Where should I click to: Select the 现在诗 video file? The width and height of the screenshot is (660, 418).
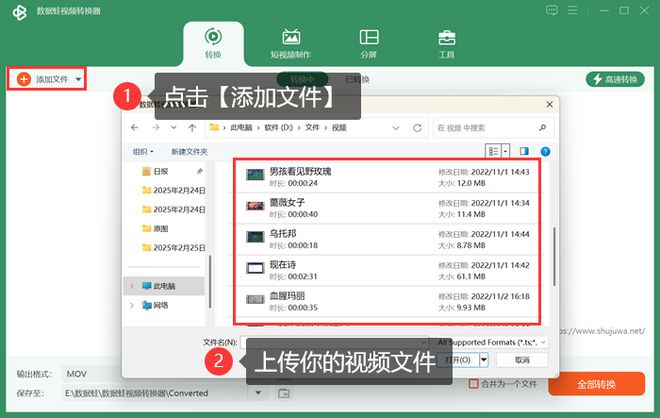click(387, 270)
